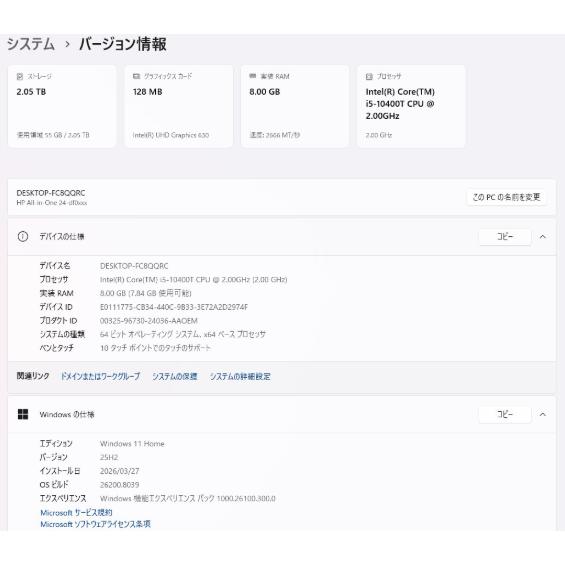Click the HP All-in-One 24-df0xxx model text
This screenshot has height=565, width=565.
(52, 203)
